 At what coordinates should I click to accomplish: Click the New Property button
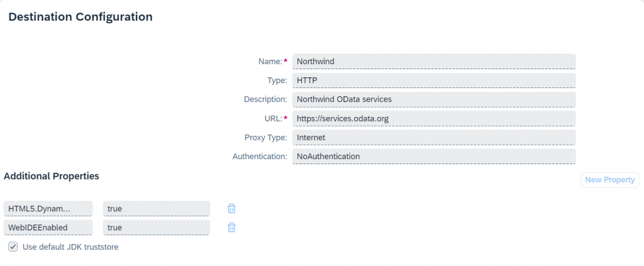pyautogui.click(x=610, y=180)
